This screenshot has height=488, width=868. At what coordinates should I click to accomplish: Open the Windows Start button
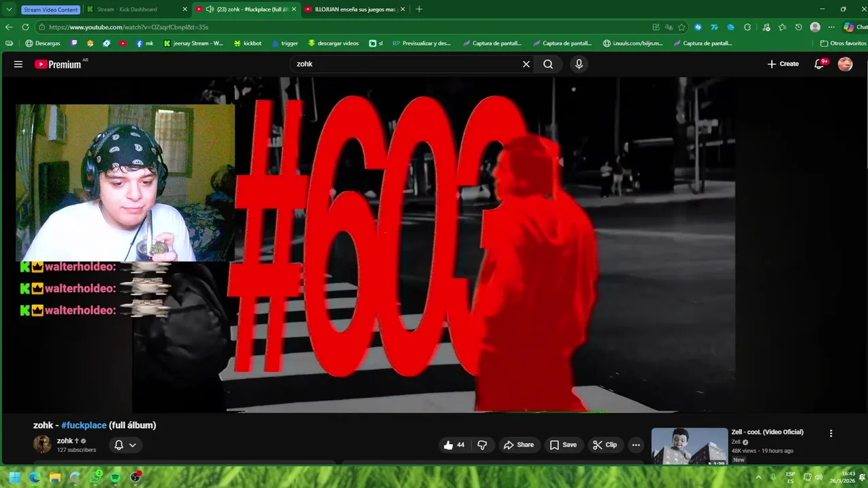14,477
